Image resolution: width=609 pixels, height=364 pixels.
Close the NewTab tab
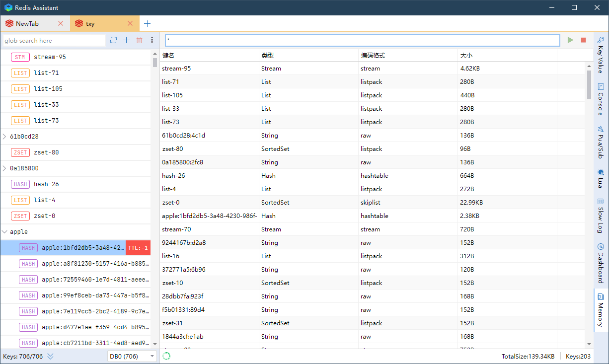pos(61,23)
